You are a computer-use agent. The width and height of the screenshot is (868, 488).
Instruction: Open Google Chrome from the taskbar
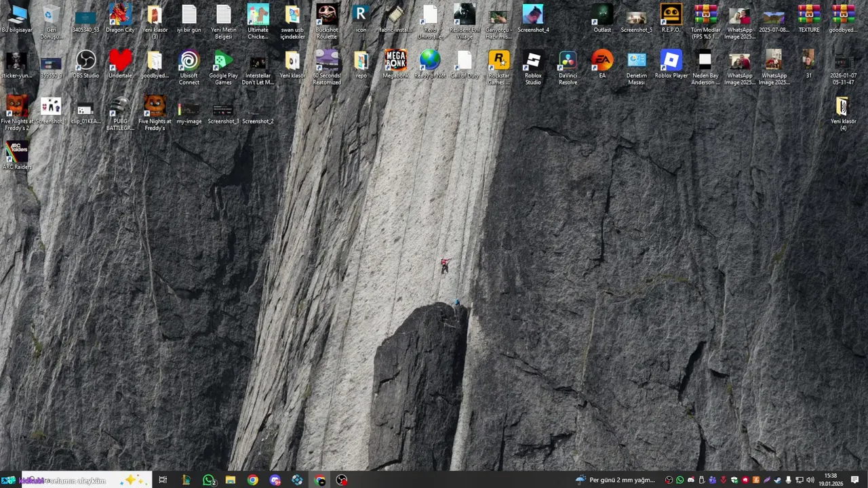point(252,480)
